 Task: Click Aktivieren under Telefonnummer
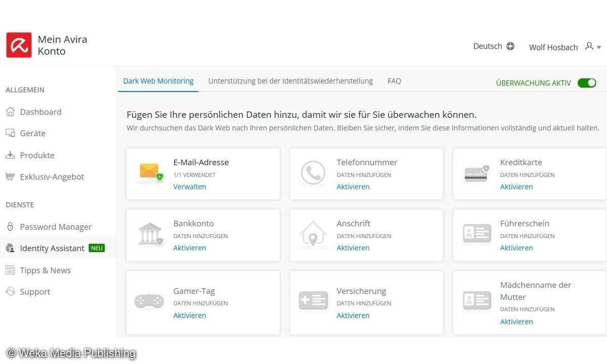[x=353, y=187]
